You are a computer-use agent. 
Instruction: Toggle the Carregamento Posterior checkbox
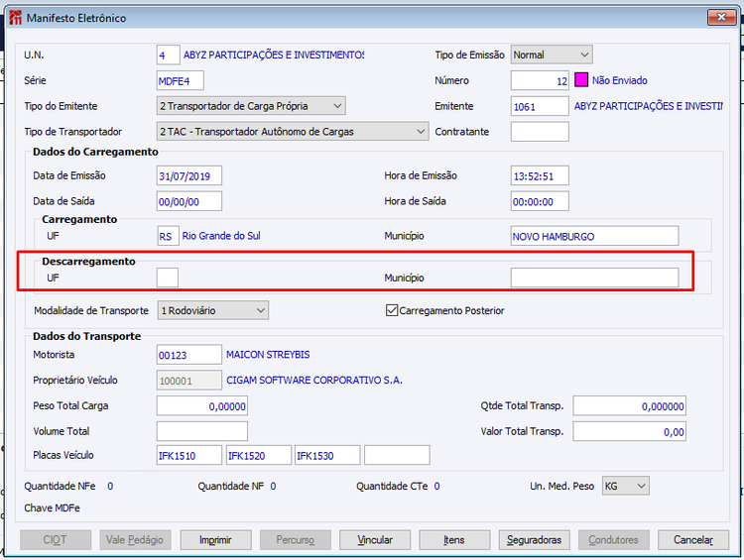tap(393, 310)
